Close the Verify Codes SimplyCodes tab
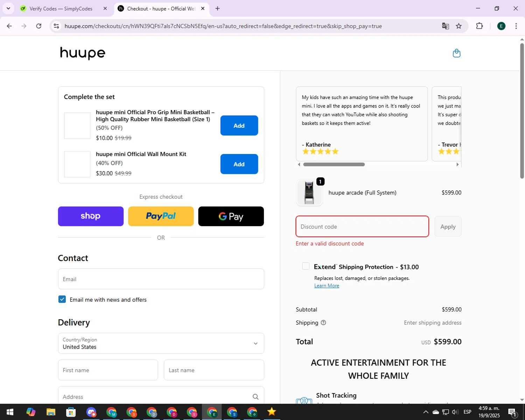 (x=105, y=8)
